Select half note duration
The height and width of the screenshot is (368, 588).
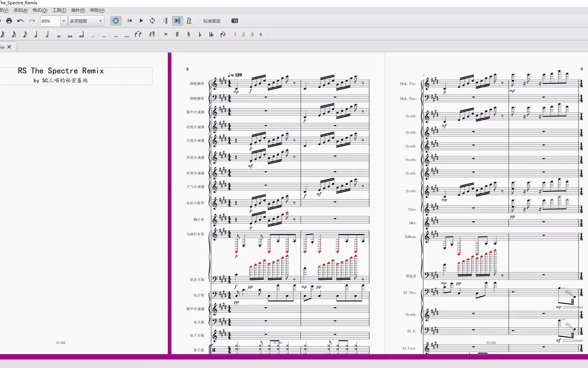coord(47,34)
